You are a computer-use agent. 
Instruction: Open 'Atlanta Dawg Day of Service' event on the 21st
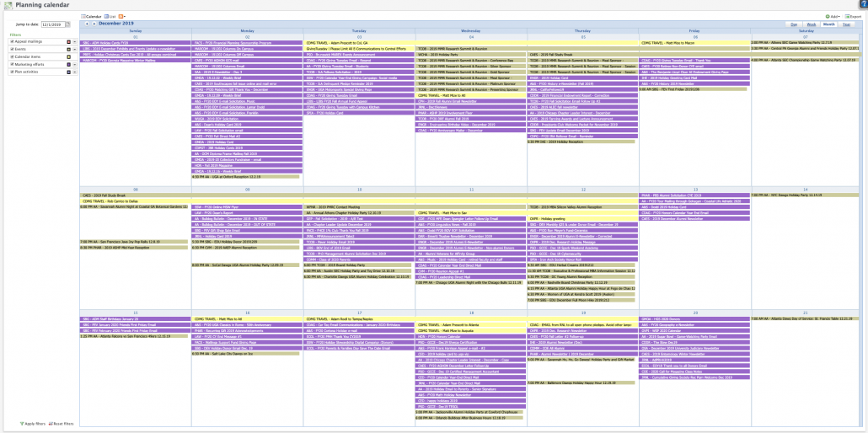805,319
